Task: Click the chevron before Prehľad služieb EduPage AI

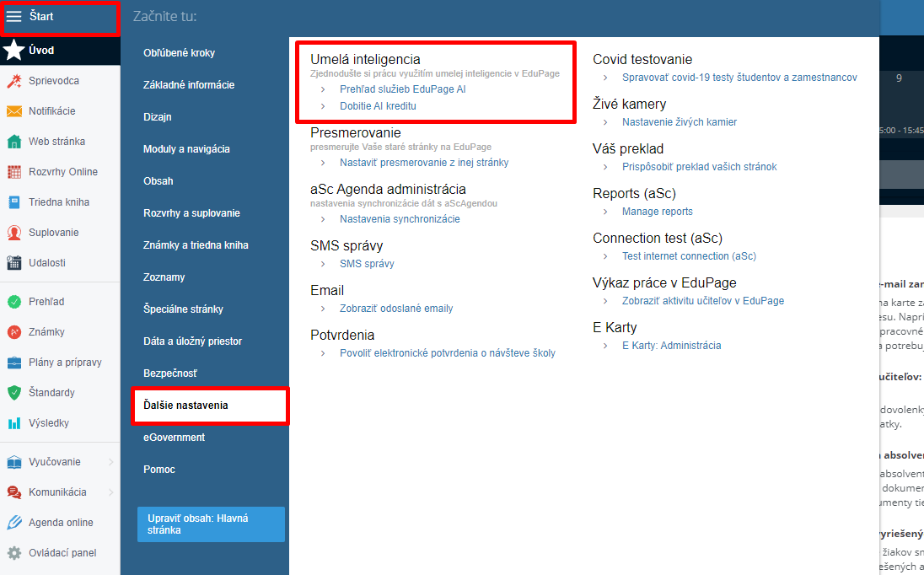Action: point(323,89)
